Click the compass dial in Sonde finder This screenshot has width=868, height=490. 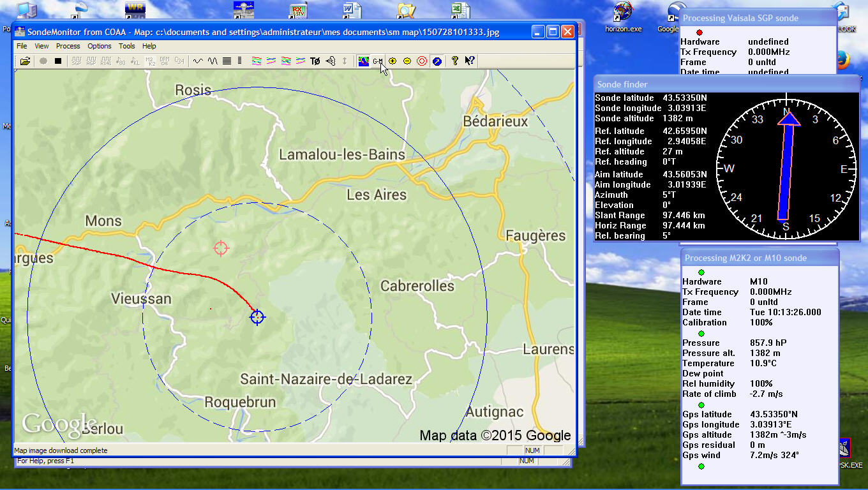[x=786, y=168]
